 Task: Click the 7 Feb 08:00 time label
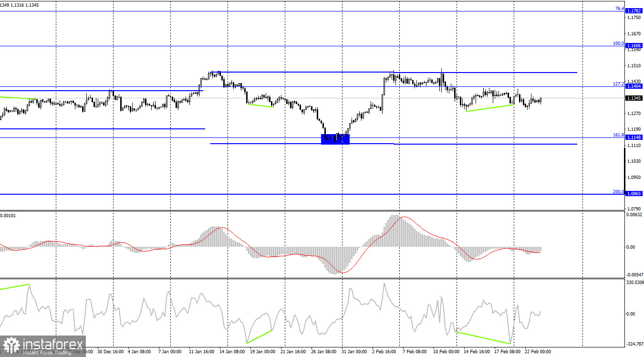pyautogui.click(x=414, y=352)
